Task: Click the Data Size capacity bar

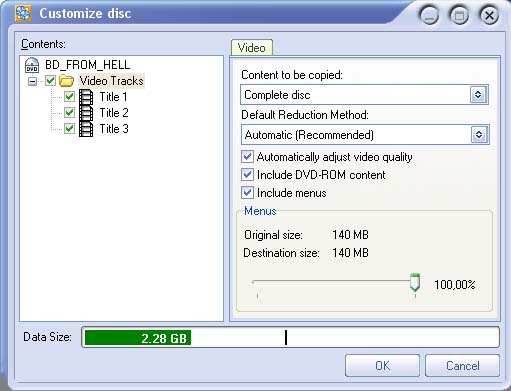Action: [x=290, y=337]
